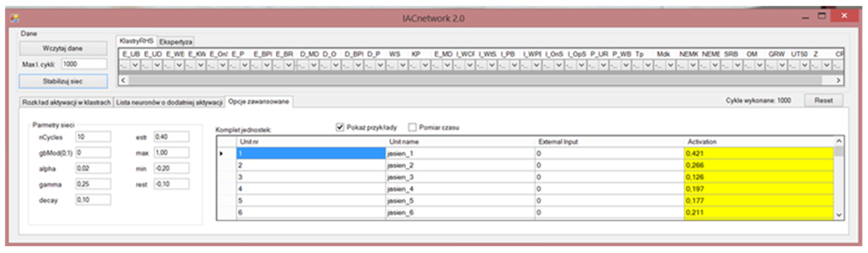
Task: Click the horizontal scrollbar left arrow
Action: (123, 80)
